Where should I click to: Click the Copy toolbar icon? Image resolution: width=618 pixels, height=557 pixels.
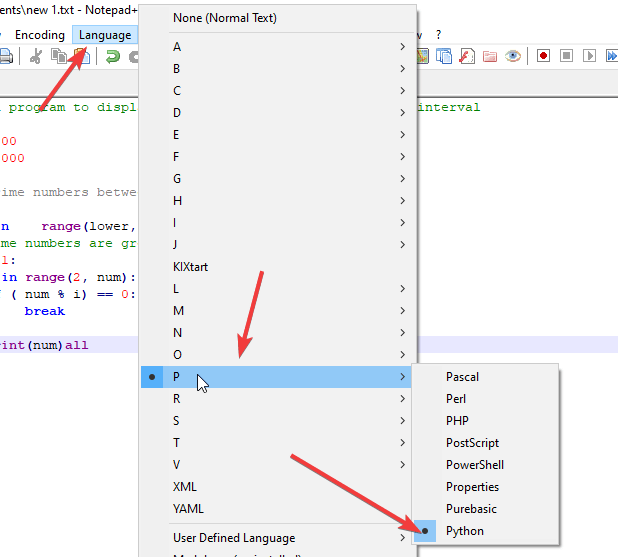(x=59, y=56)
